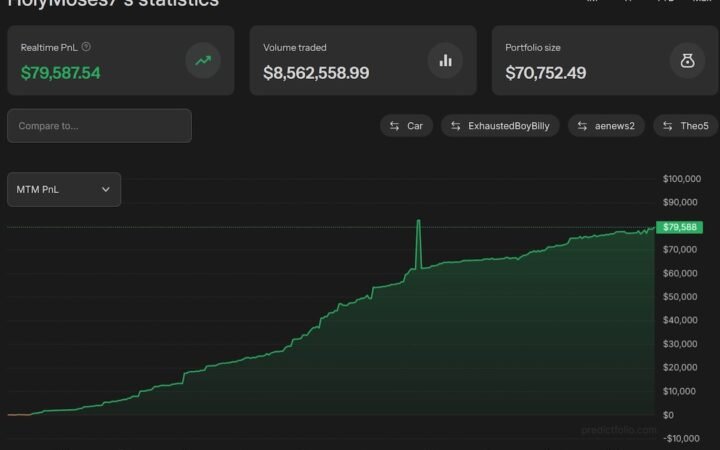Compare with user ExhaustedBoyBilly

500,126
